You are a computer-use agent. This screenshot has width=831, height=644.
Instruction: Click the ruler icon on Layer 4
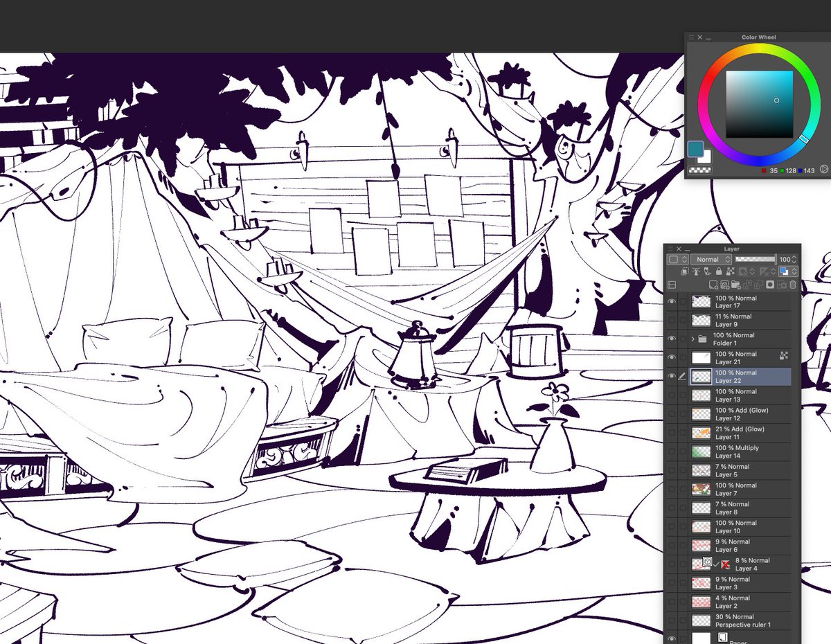click(707, 562)
